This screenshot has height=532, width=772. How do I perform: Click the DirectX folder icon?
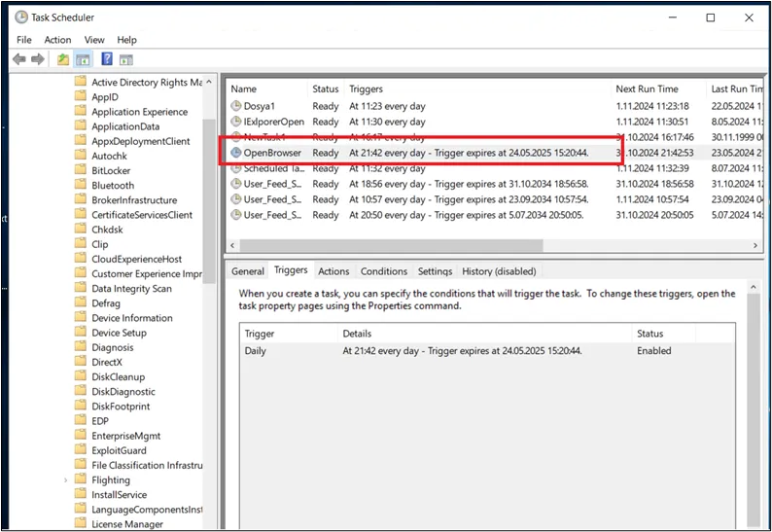[81, 362]
